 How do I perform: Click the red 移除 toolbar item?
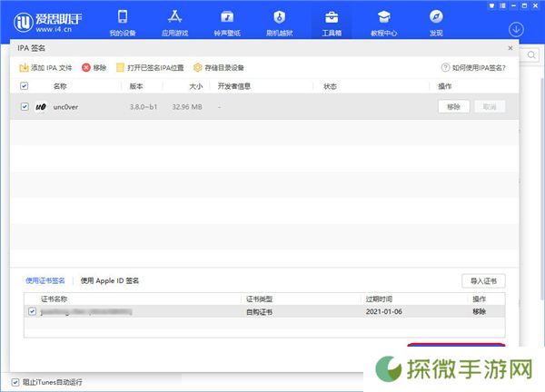click(x=94, y=67)
